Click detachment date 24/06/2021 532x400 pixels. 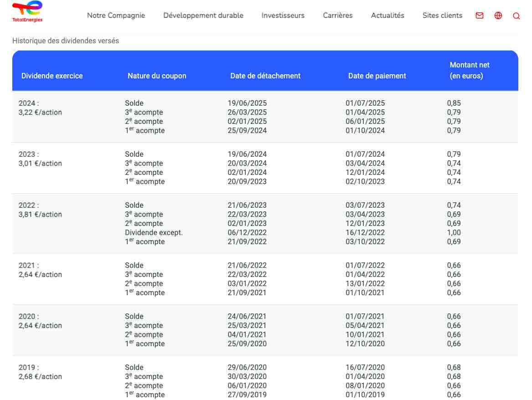247,316
